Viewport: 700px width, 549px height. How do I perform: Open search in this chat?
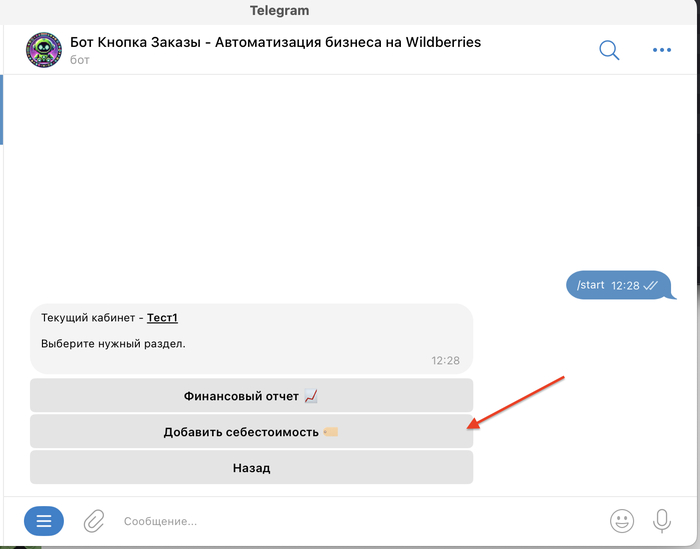coord(609,50)
